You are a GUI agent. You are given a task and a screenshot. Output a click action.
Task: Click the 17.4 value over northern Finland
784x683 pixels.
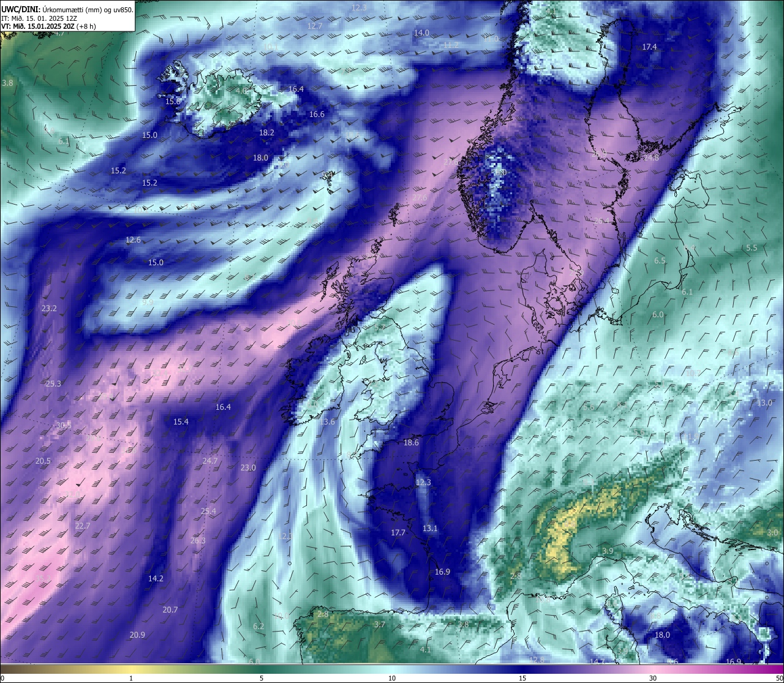649,47
